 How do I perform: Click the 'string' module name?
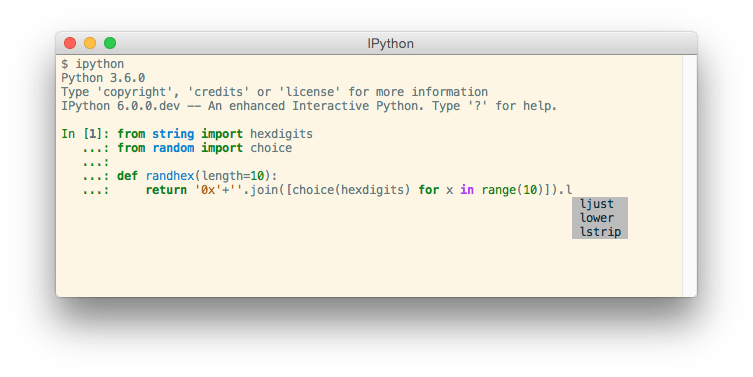[173, 134]
